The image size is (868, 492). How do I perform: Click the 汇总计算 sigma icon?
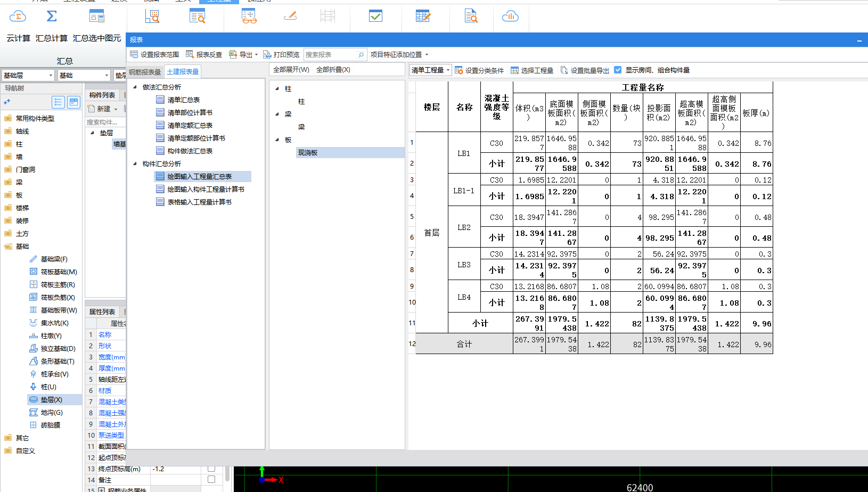point(52,17)
